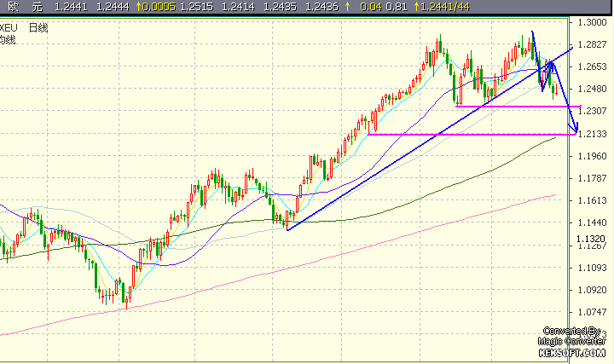Select the 1.2133 price axis label
The width and height of the screenshot is (614, 364).
click(x=592, y=134)
